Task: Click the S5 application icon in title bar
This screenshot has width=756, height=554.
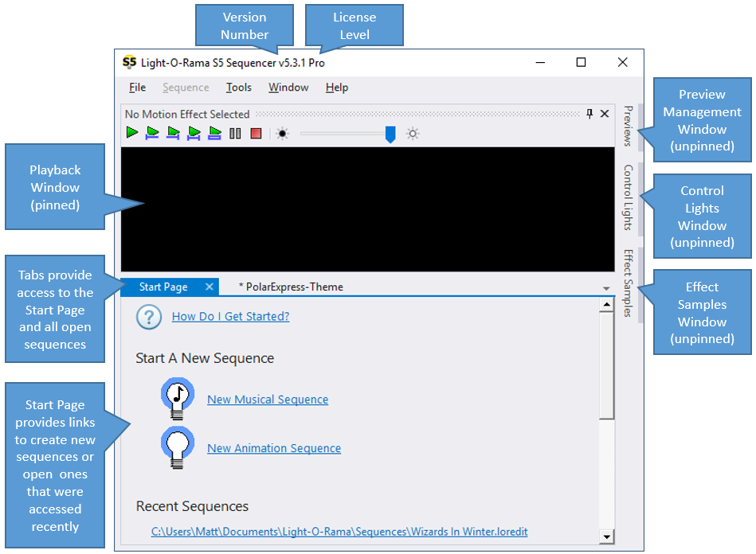Action: 129,62
